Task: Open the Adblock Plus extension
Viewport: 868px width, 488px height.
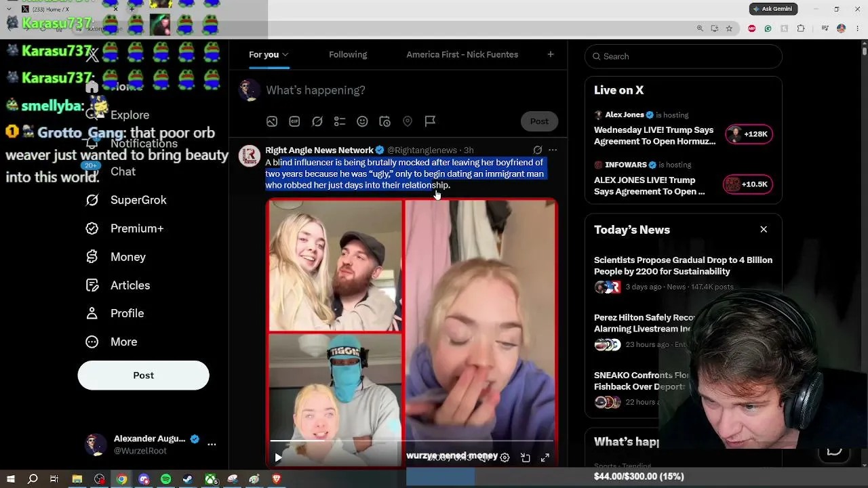Action: pyautogui.click(x=751, y=28)
